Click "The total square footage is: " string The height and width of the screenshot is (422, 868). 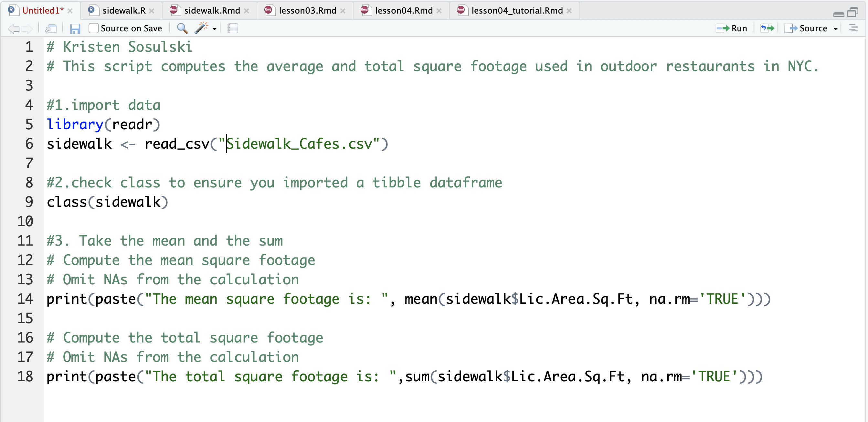[x=270, y=376]
